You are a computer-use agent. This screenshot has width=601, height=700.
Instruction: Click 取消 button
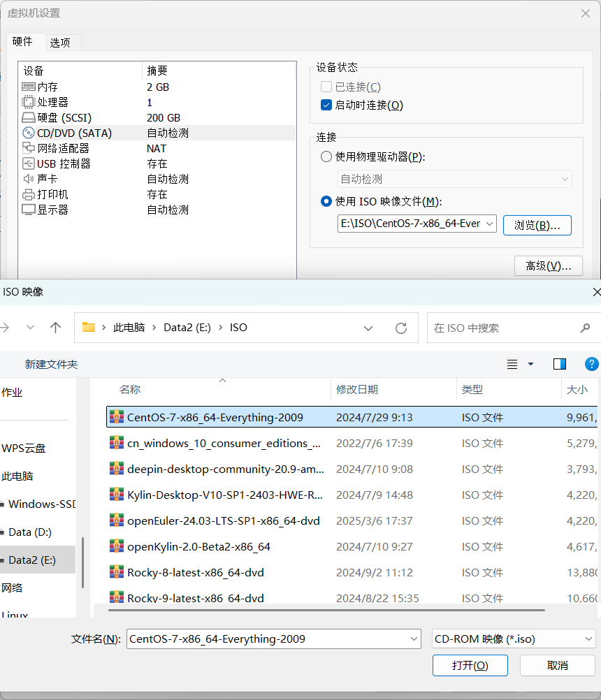(x=557, y=665)
